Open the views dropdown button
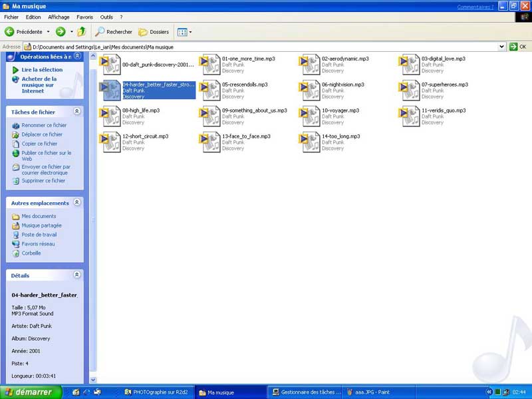The image size is (532, 399). pos(185,32)
